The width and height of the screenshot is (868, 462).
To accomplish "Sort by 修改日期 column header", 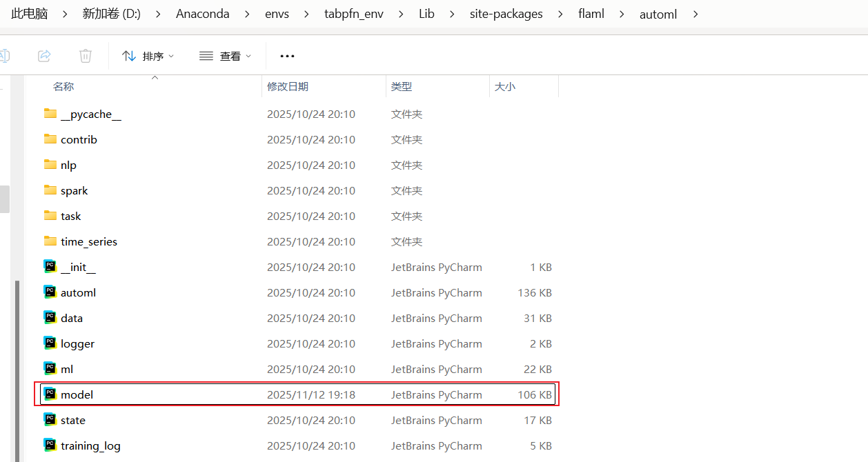I will [288, 87].
